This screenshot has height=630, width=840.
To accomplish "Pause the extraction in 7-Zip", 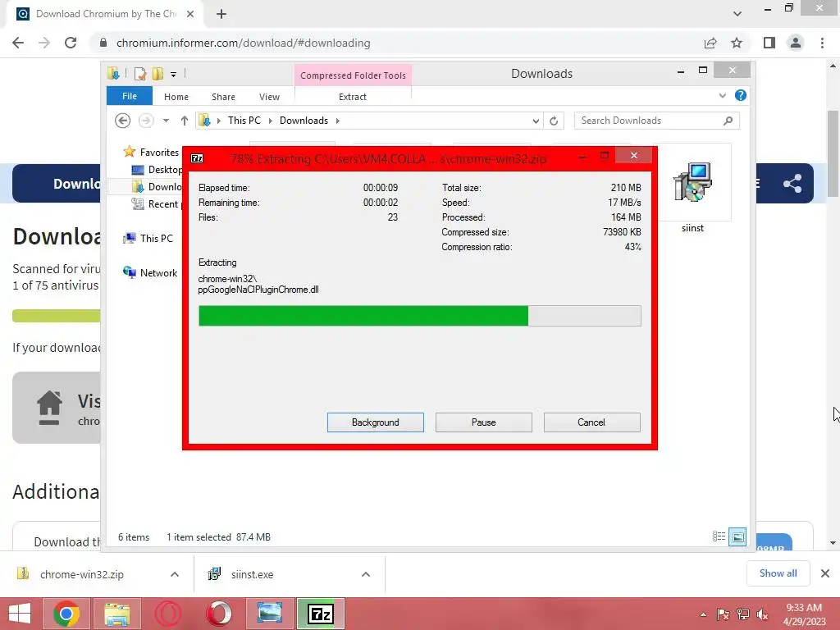I will (483, 422).
